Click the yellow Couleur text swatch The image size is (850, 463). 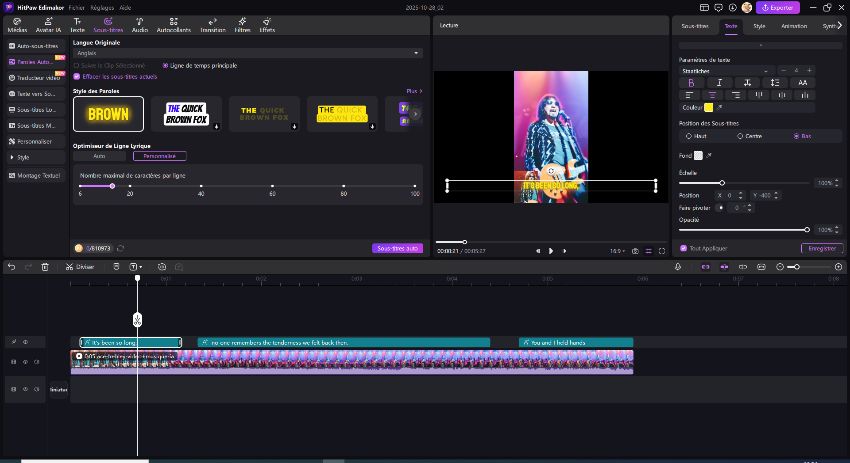(x=708, y=107)
